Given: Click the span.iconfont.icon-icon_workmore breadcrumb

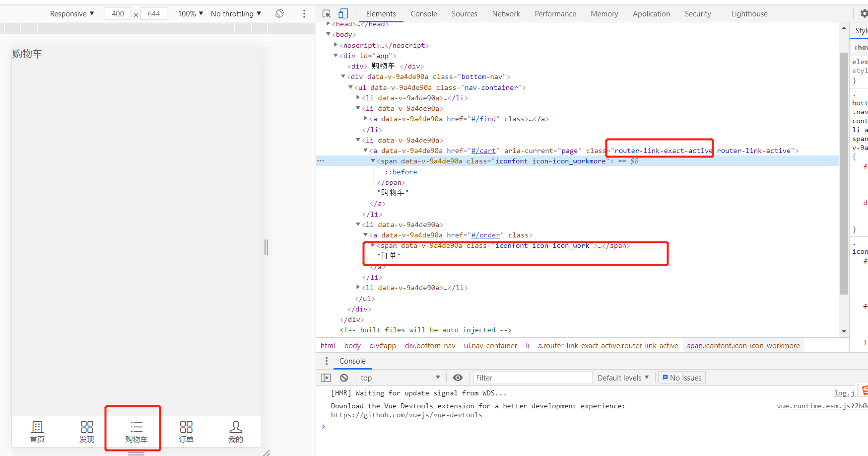Looking at the screenshot, I should click(x=743, y=346).
